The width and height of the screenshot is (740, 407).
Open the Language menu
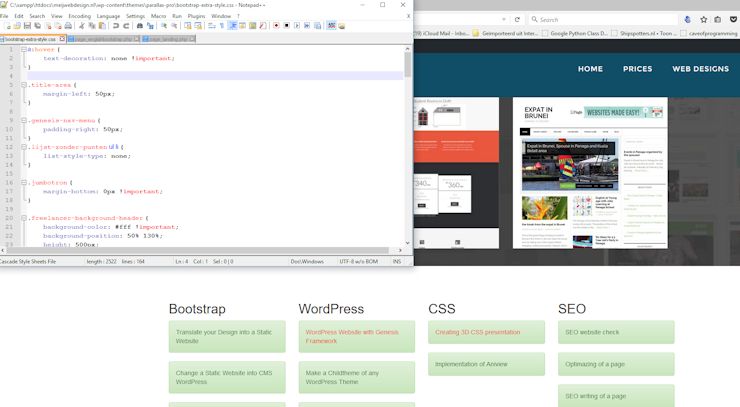109,16
